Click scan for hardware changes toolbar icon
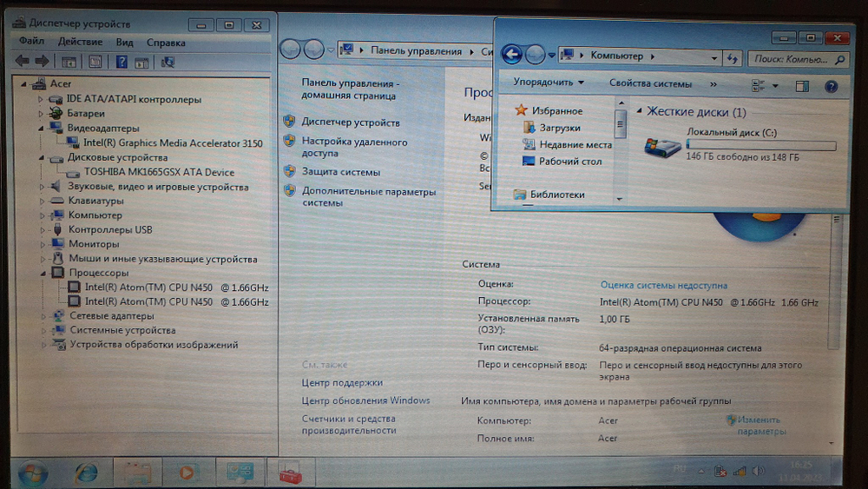Screen dimensions: 868x489 click(168, 62)
